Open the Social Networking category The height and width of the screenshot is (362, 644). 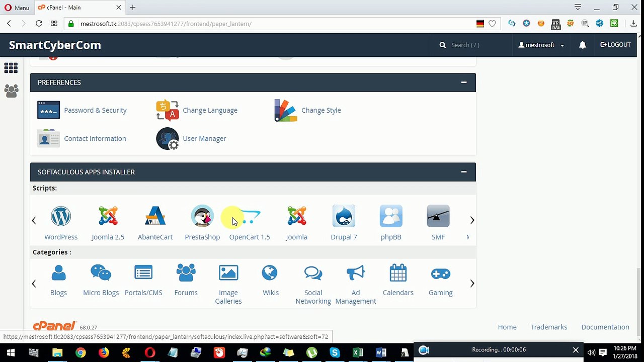tap(313, 273)
